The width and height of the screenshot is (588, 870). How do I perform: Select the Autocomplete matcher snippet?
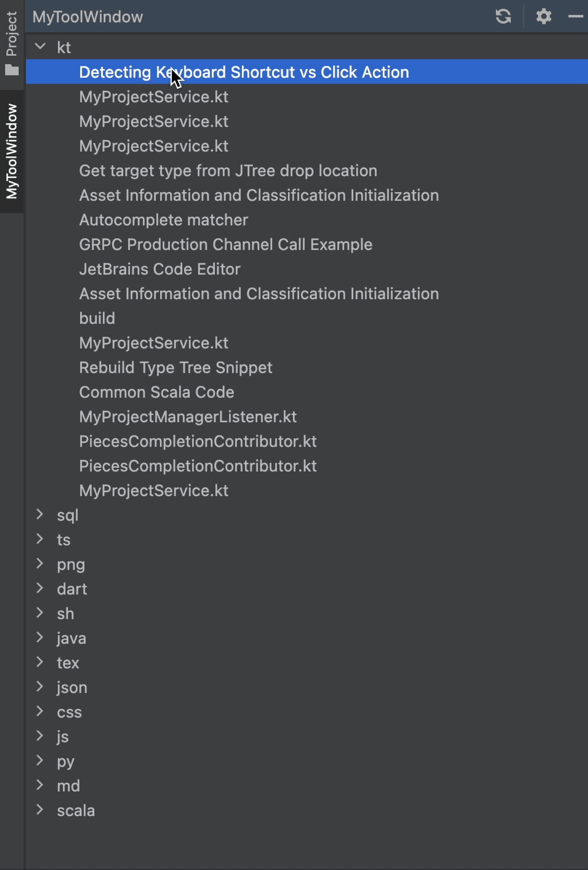pos(164,220)
